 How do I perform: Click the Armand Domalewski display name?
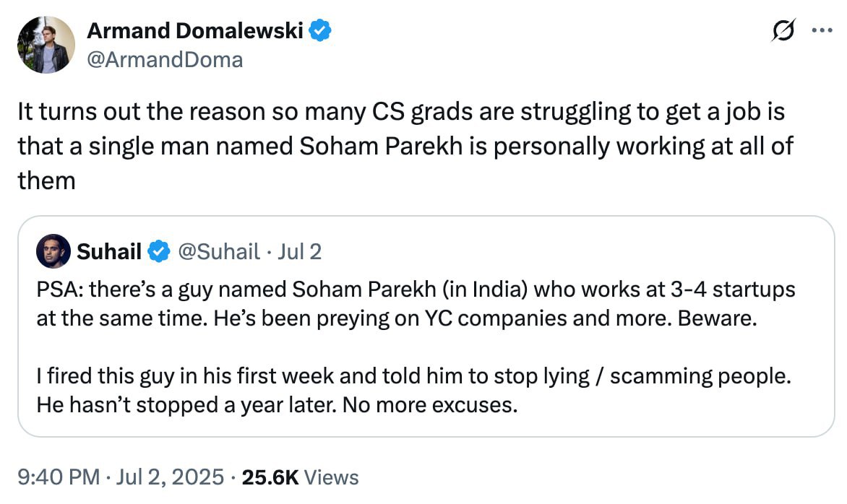pos(195,30)
